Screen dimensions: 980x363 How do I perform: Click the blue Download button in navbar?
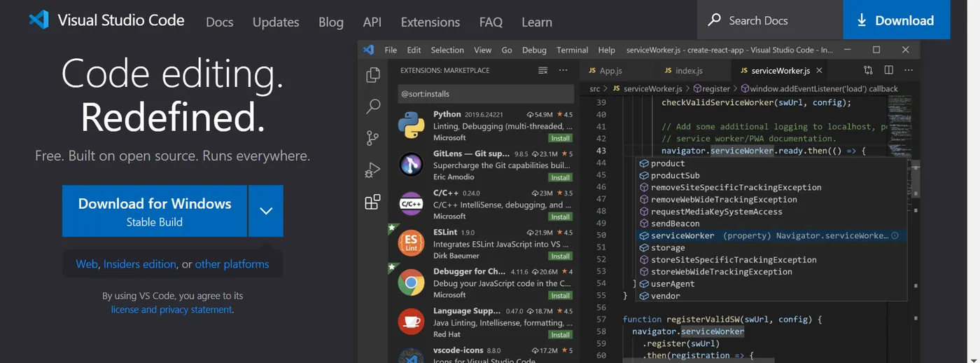[x=897, y=20]
